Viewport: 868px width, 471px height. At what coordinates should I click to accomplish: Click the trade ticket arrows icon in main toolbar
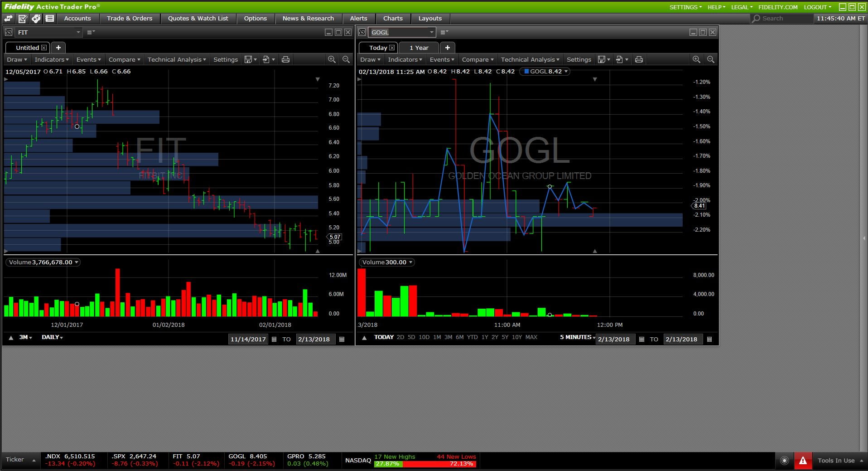(8, 19)
